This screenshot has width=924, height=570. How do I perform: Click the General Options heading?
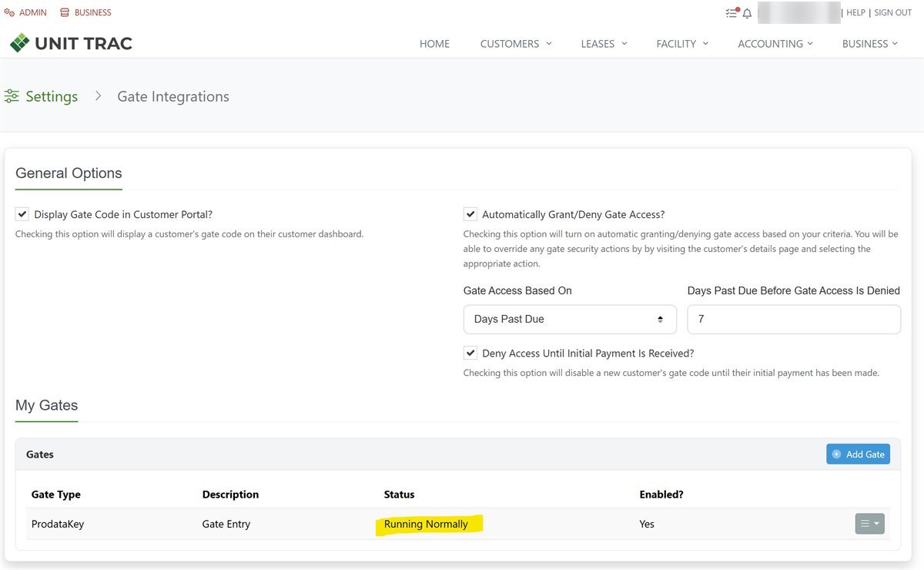click(69, 173)
